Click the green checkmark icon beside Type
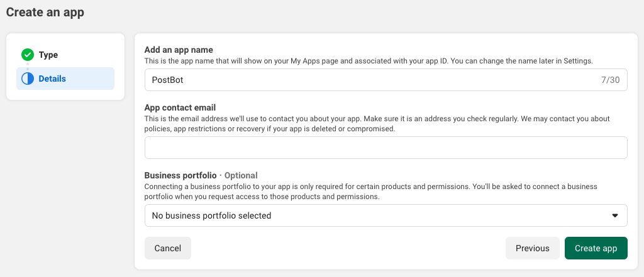Screen dimensions: 644x277 27,55
